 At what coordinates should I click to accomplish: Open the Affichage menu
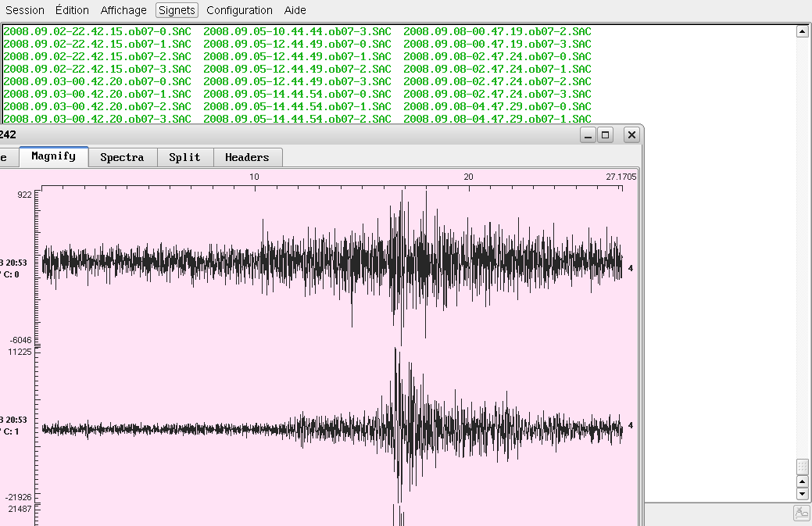point(123,10)
